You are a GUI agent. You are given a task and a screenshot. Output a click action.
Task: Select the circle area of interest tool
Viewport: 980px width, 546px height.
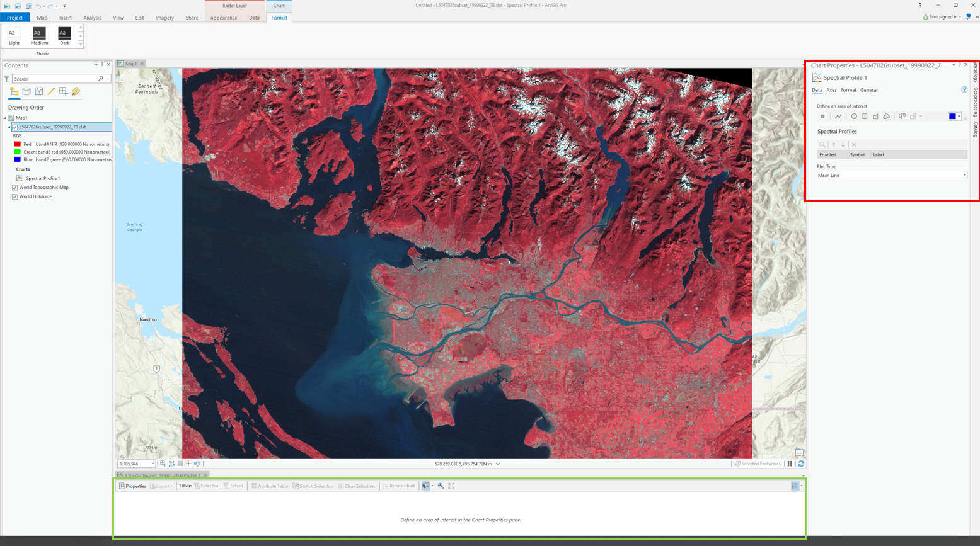[854, 117]
